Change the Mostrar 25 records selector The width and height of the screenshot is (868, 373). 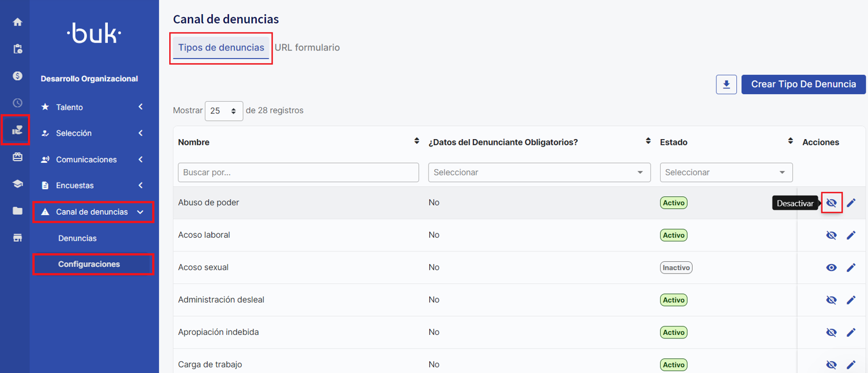tap(224, 111)
